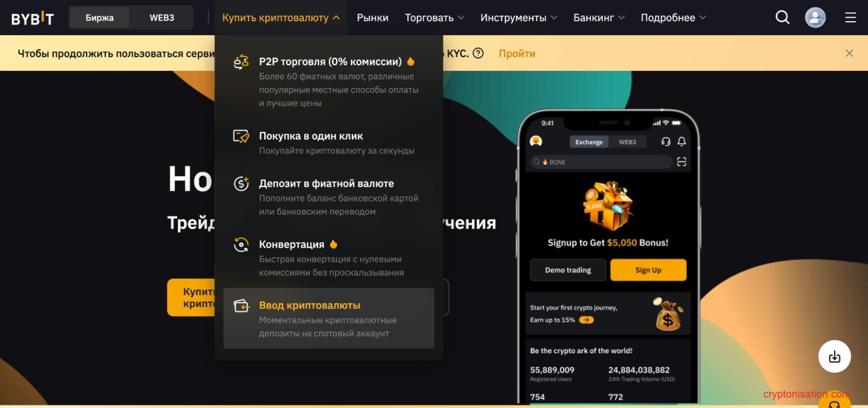Open the user profile avatar
Viewport: 868px width, 408px height.
pos(815,18)
